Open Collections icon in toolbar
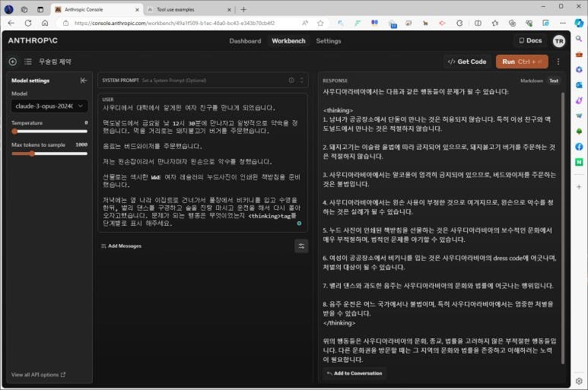The image size is (588, 390). coord(512,23)
